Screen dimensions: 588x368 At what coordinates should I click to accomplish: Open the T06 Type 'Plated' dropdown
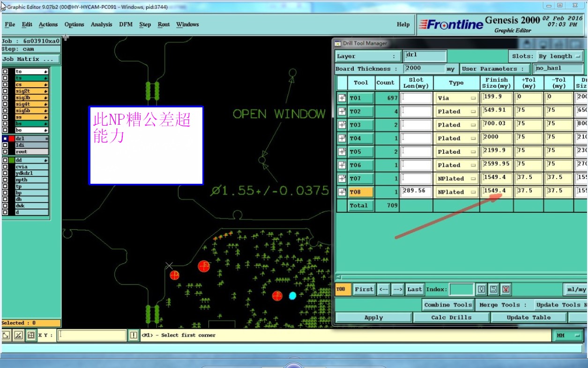click(x=456, y=165)
